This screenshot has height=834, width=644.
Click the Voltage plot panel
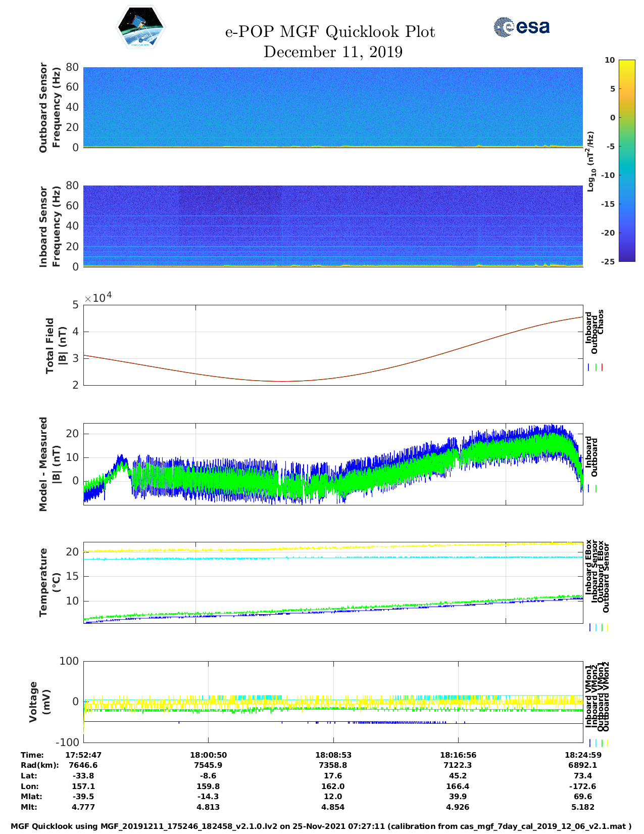[333, 702]
